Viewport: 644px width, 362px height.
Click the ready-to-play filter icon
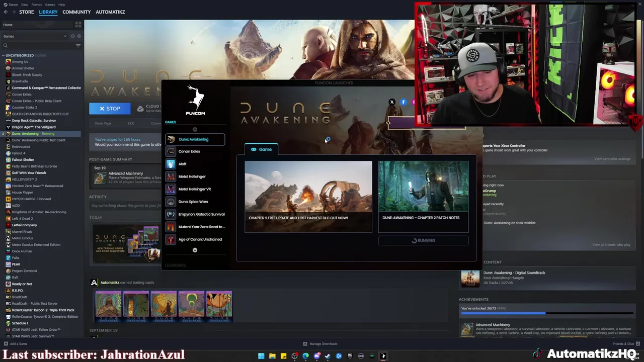(x=79, y=36)
